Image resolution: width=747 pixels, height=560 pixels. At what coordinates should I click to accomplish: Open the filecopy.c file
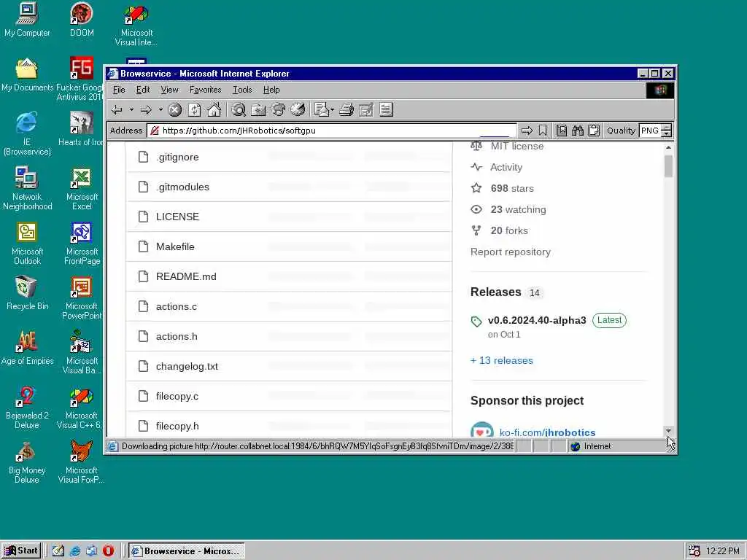tap(177, 396)
